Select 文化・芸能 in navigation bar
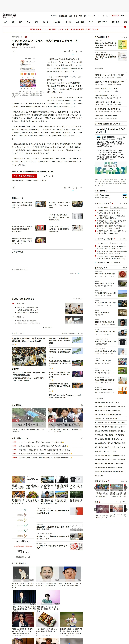Image resolution: width=129 pixels, height=644 pixels. (x=80, y=22)
